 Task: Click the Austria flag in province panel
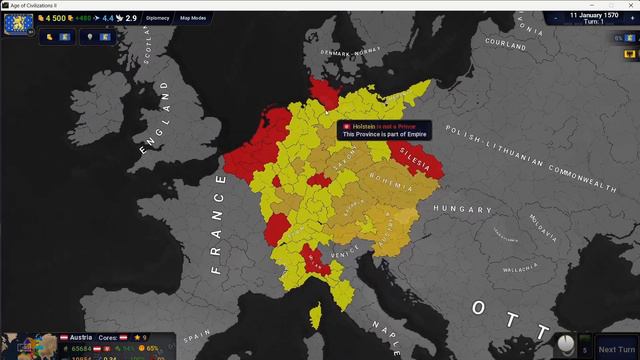point(64,338)
